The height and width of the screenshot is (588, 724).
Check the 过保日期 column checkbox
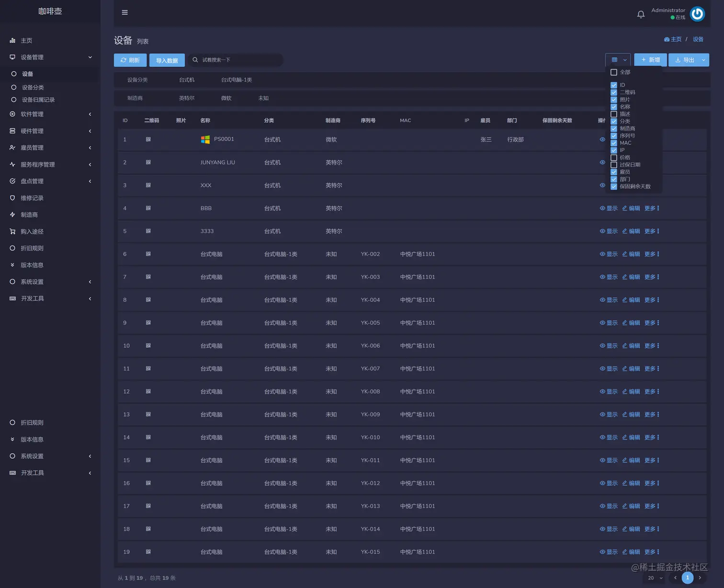point(614,165)
